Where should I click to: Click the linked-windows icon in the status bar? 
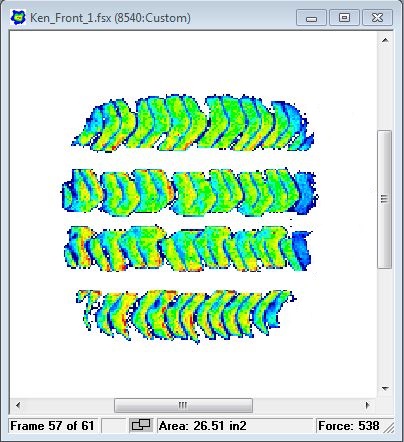click(x=141, y=426)
